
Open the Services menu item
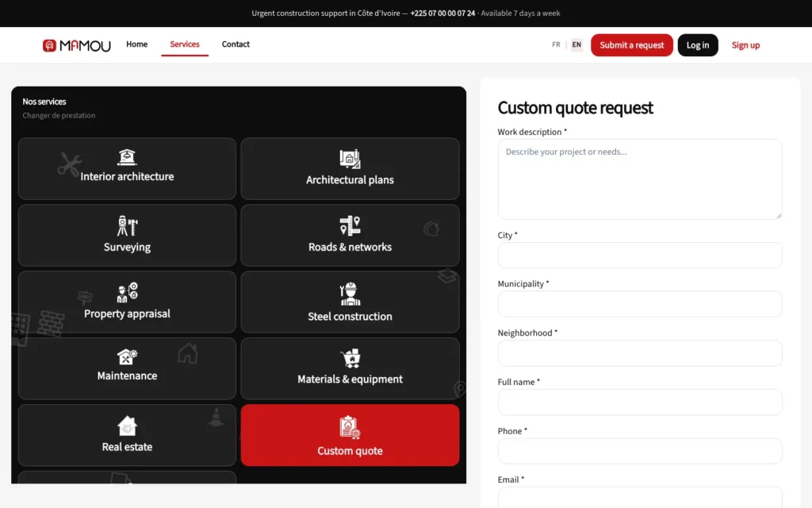point(184,44)
